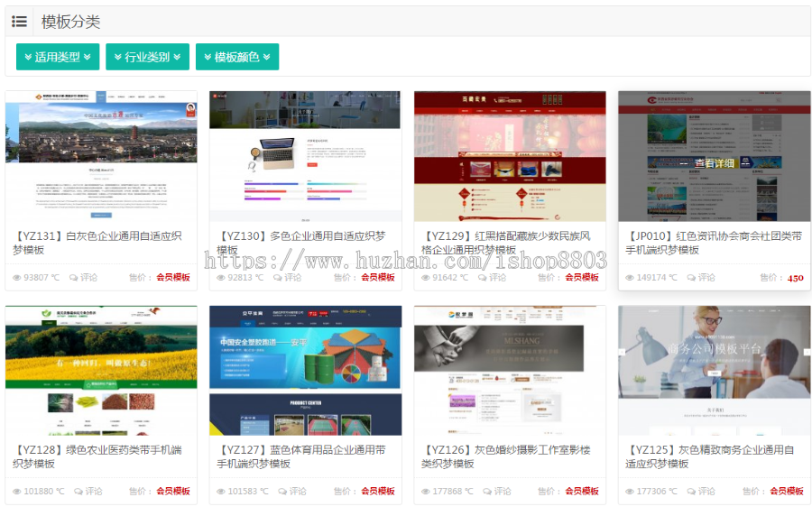Click the eye views icon on YZ130 card
The height and width of the screenshot is (516, 812).
click(x=221, y=278)
